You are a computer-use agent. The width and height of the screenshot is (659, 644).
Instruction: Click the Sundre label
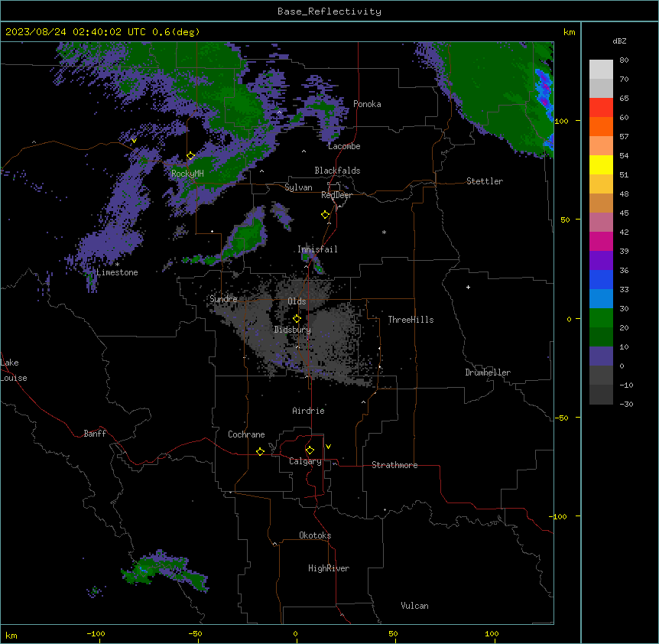click(x=223, y=299)
